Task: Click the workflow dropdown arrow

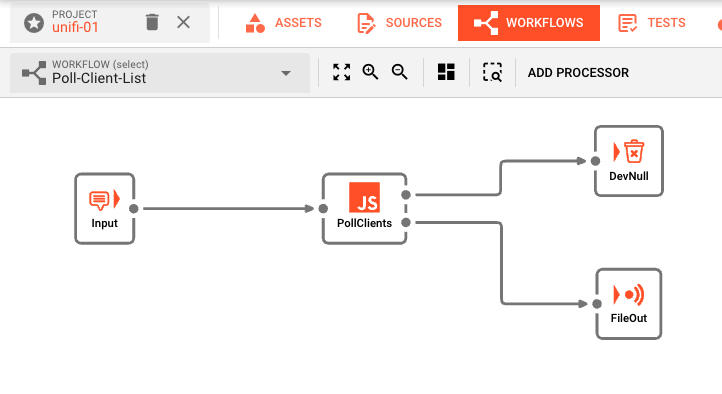Action: [x=286, y=73]
